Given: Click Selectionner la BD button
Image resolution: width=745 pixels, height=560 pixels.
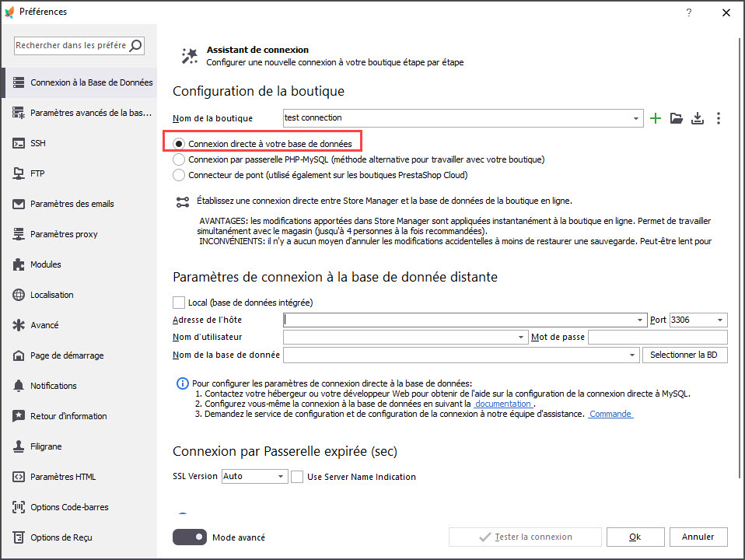Looking at the screenshot, I should (684, 355).
